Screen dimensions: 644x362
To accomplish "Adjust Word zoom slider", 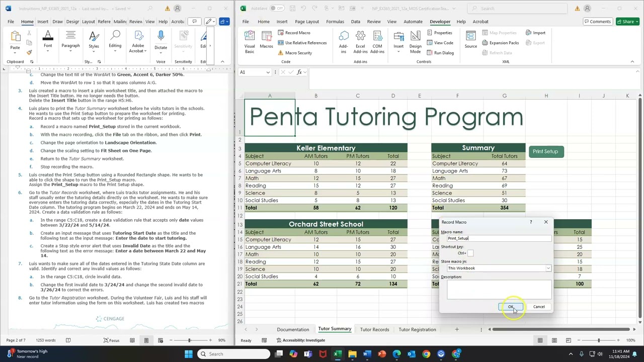I will pos(189,340).
